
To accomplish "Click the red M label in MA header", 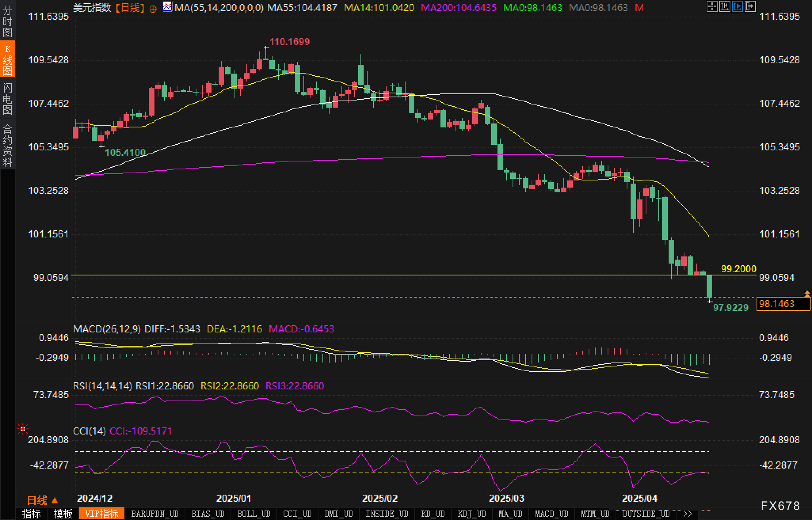I will click(x=639, y=8).
